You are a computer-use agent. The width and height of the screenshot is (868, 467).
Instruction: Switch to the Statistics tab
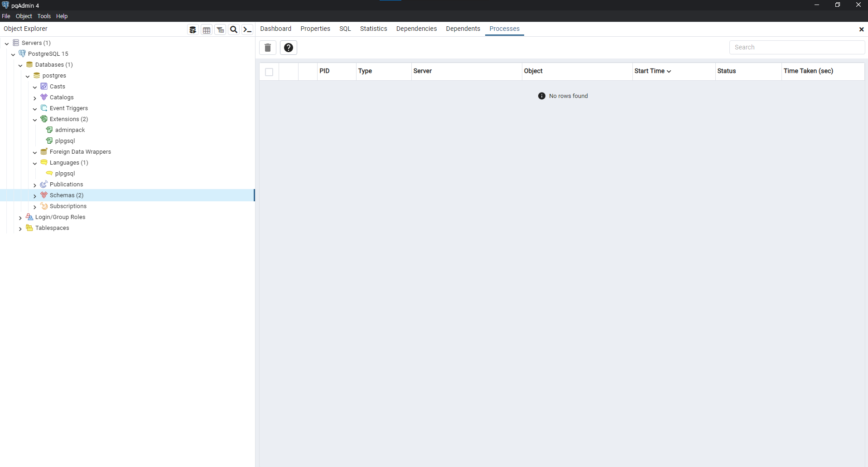374,29
